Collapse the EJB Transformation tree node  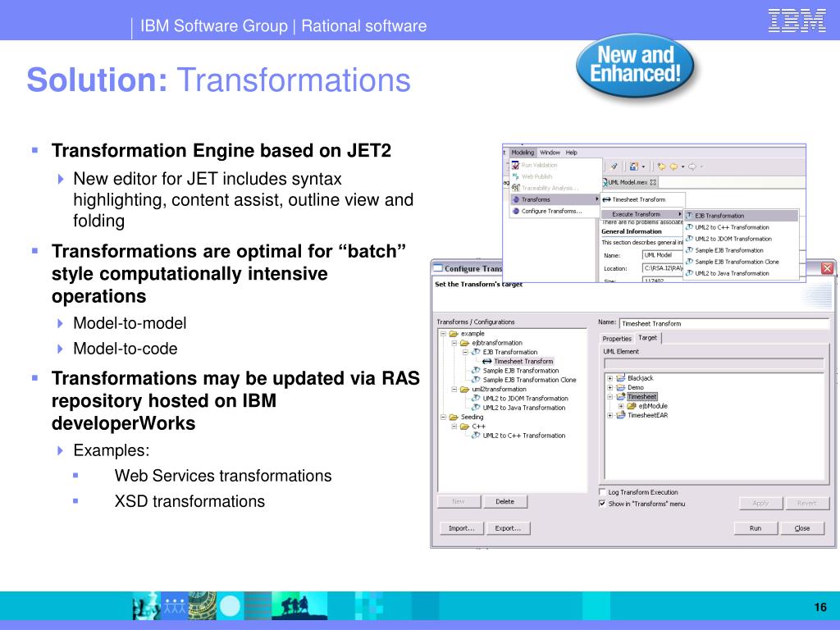465,352
